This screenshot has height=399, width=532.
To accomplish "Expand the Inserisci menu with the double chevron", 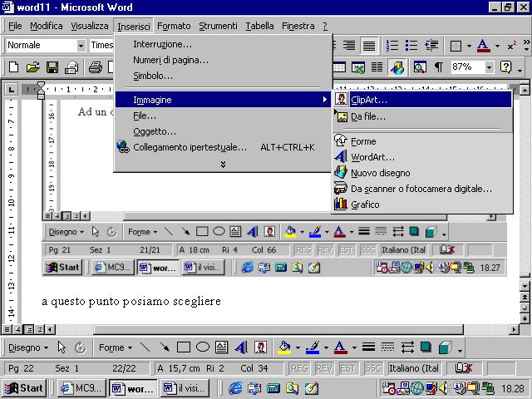I will click(x=223, y=165).
